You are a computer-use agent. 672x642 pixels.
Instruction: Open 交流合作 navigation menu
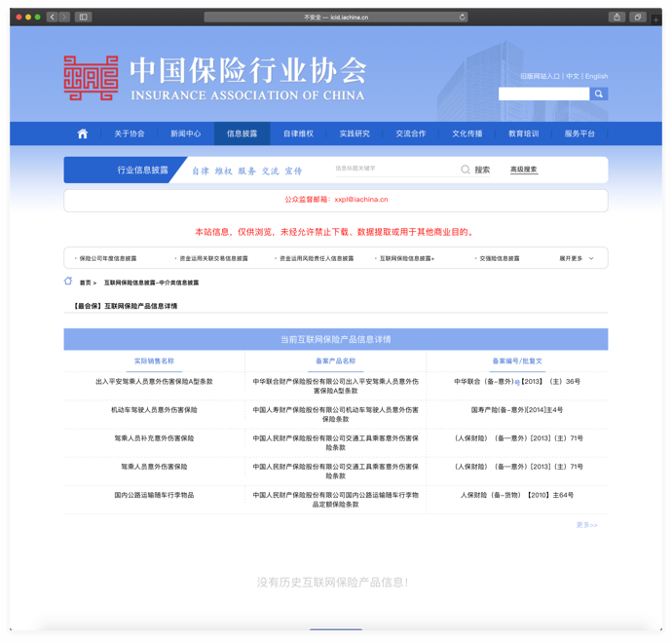411,133
